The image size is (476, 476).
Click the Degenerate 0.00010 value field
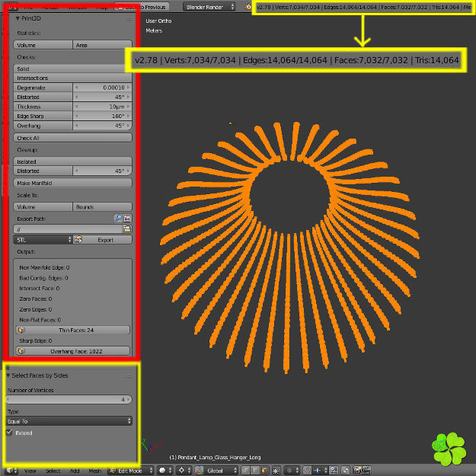[x=102, y=88]
